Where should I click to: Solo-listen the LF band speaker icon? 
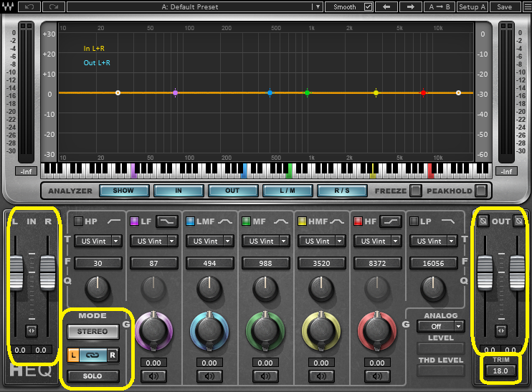(151, 376)
